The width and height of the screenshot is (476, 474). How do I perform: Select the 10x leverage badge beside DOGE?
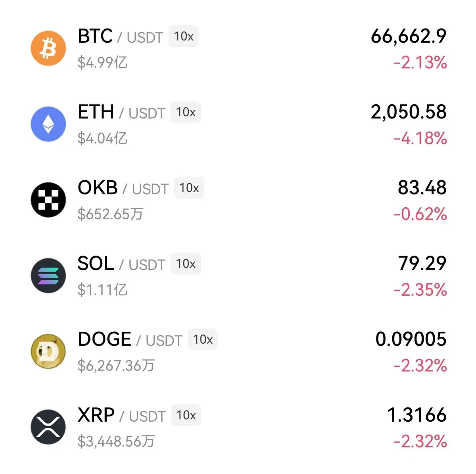pyautogui.click(x=203, y=339)
